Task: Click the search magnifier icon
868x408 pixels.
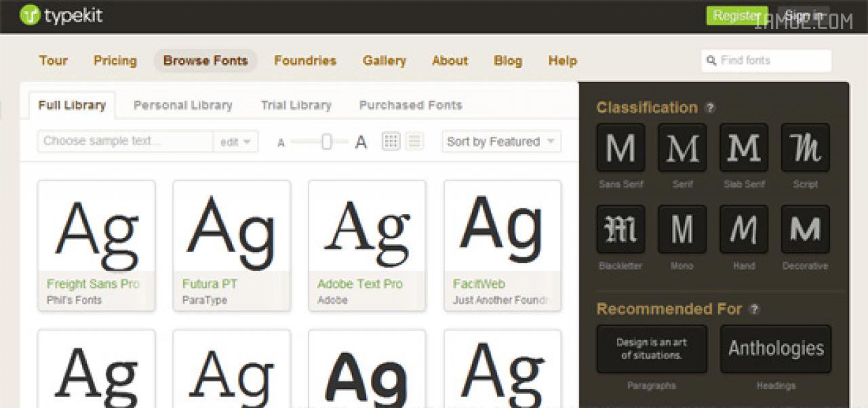Action: point(711,61)
